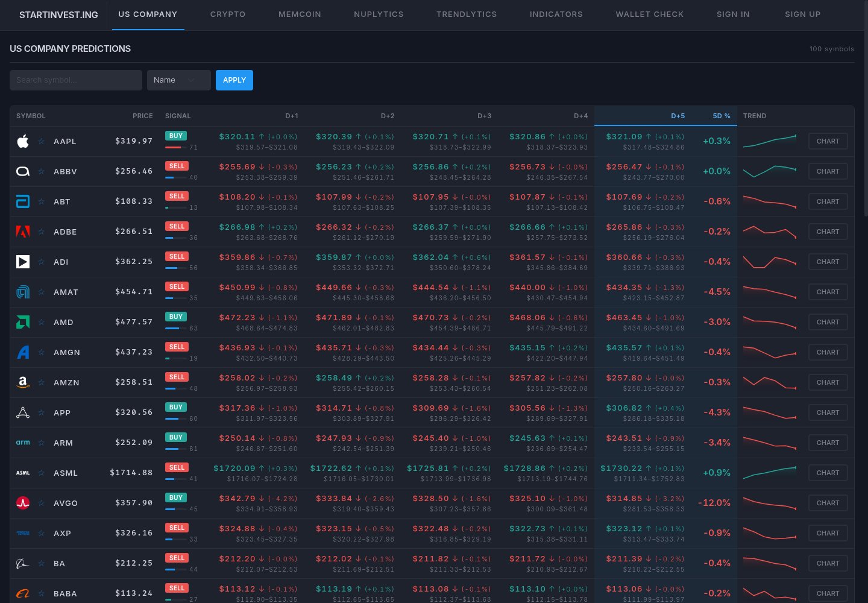Click the Boeing logo icon in BA row
The width and height of the screenshot is (868, 603).
[23, 563]
